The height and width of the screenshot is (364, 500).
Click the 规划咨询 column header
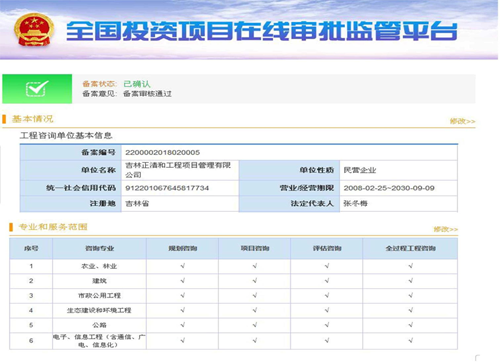point(183,248)
